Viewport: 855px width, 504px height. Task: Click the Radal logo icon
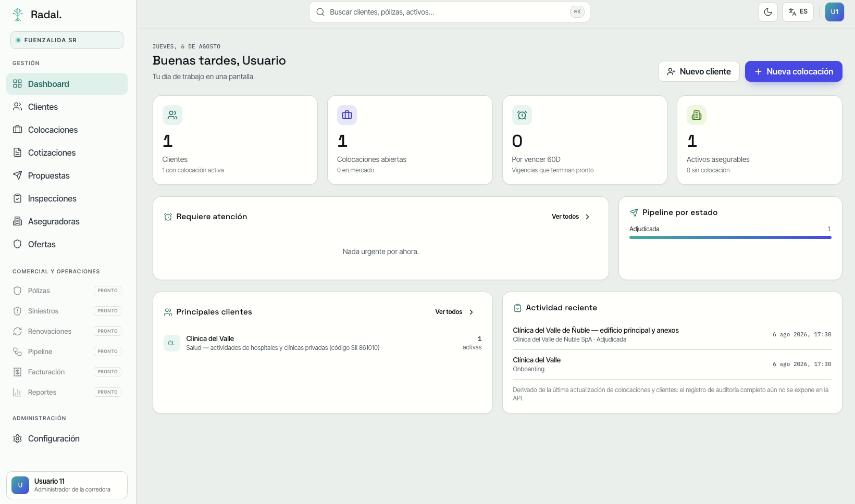tap(18, 15)
